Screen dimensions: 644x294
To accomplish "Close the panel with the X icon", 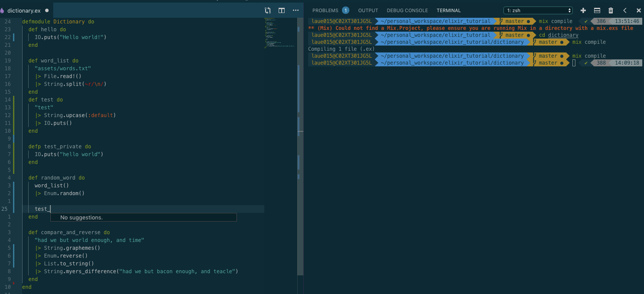I will [x=638, y=10].
